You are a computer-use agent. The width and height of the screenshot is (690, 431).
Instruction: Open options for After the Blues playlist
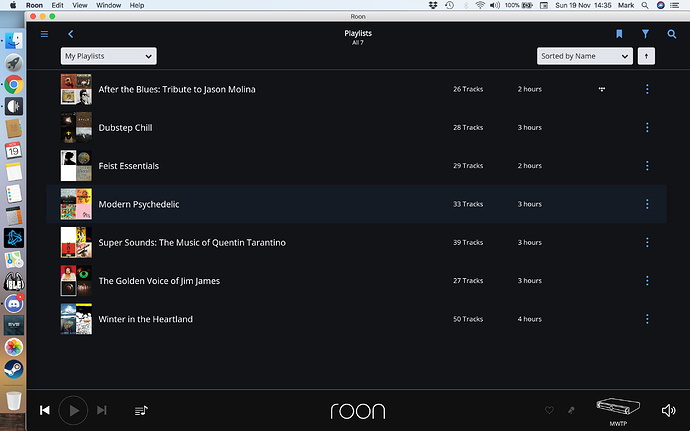[647, 89]
